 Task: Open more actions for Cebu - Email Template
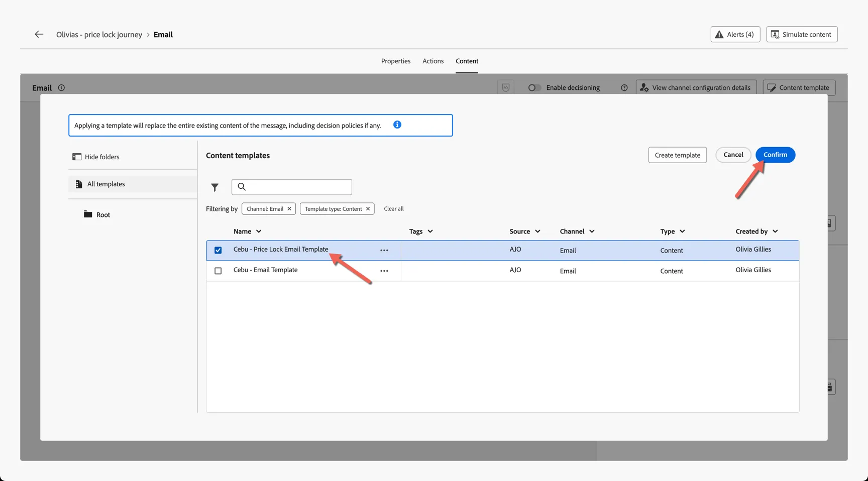(x=384, y=271)
